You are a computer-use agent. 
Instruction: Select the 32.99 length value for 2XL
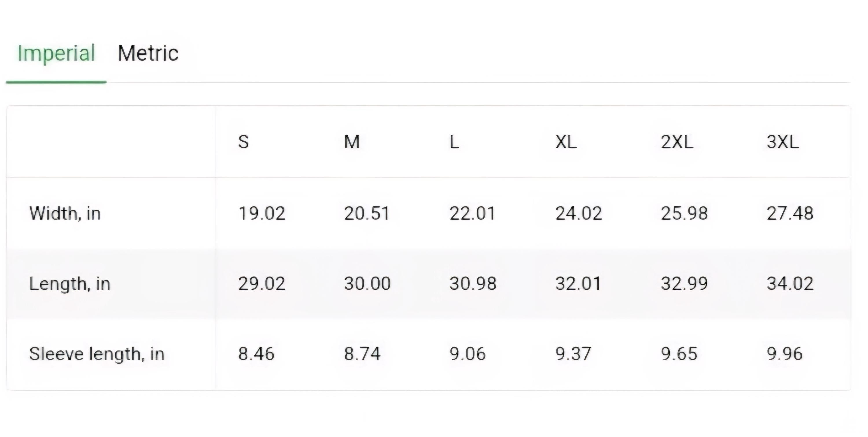tap(684, 283)
